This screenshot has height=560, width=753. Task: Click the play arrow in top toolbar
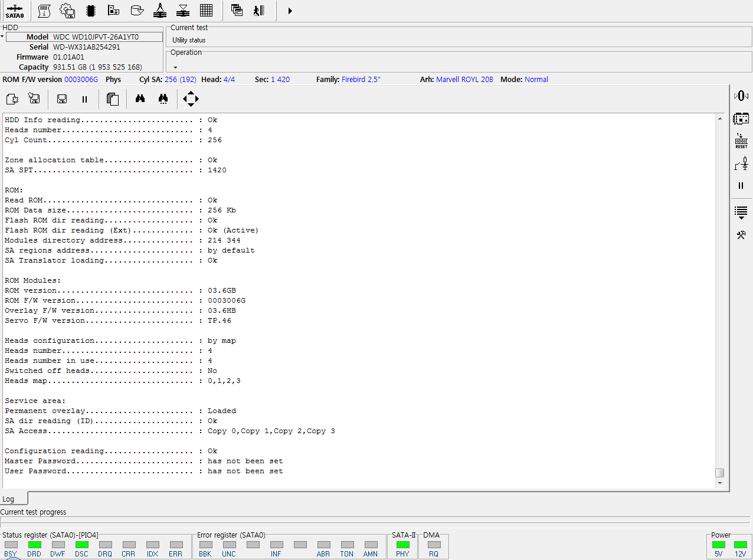point(290,11)
